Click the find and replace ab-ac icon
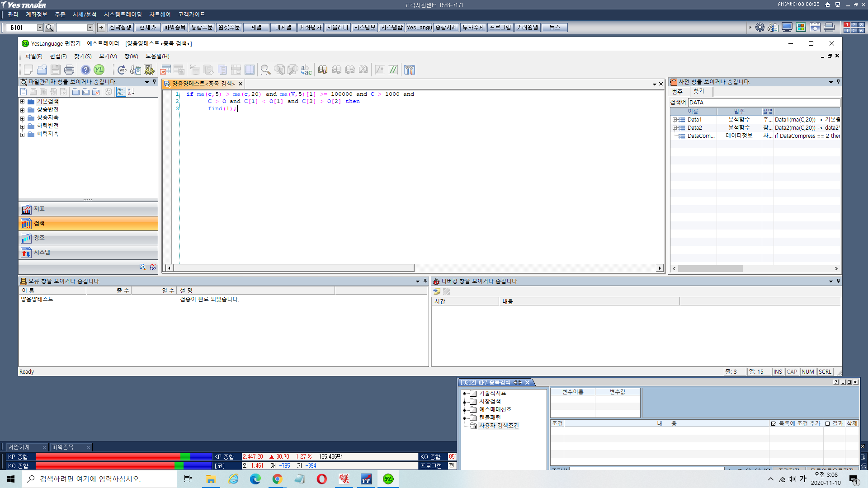This screenshot has width=868, height=488. [x=306, y=70]
